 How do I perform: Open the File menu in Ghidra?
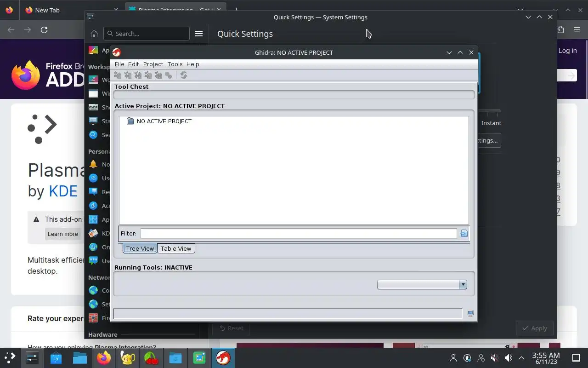(119, 64)
